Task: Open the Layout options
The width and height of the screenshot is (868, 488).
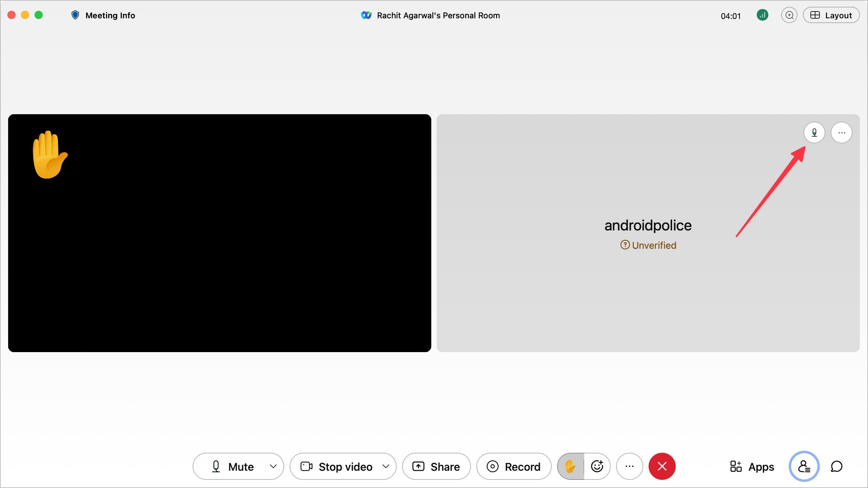Action: pos(831,15)
